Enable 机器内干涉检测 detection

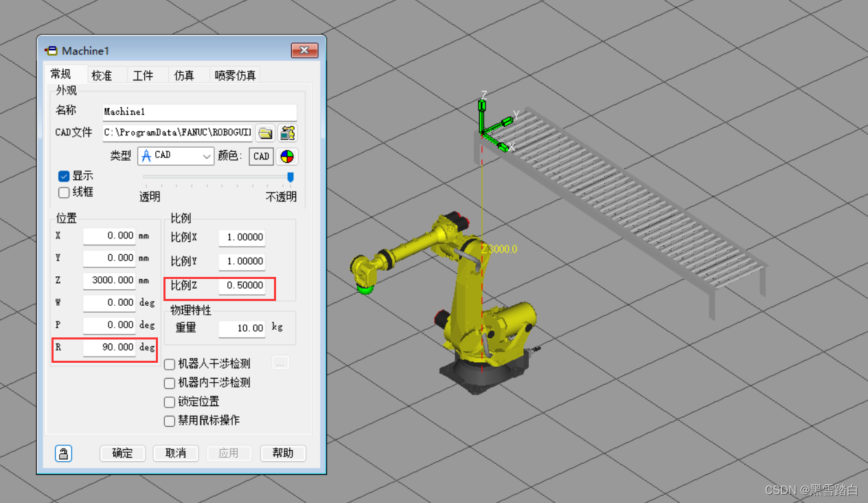pos(169,383)
